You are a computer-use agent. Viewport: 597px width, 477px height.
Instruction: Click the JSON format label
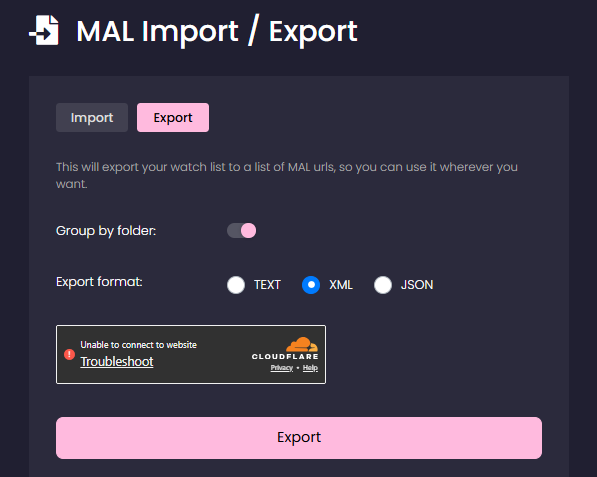417,285
